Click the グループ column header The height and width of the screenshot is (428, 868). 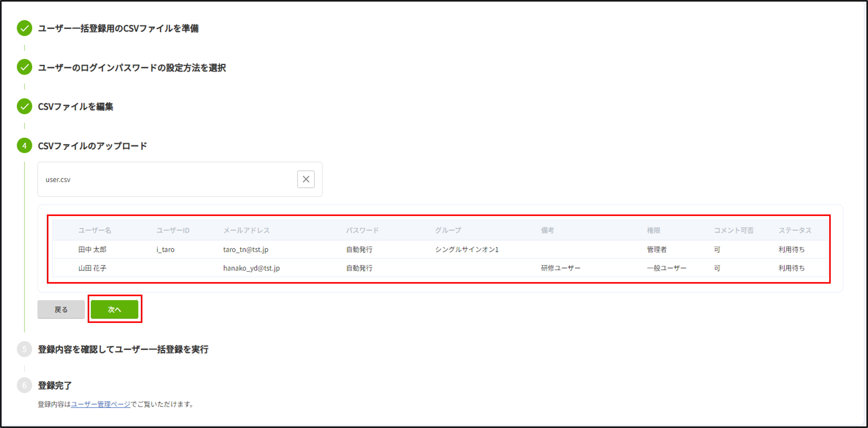(448, 230)
